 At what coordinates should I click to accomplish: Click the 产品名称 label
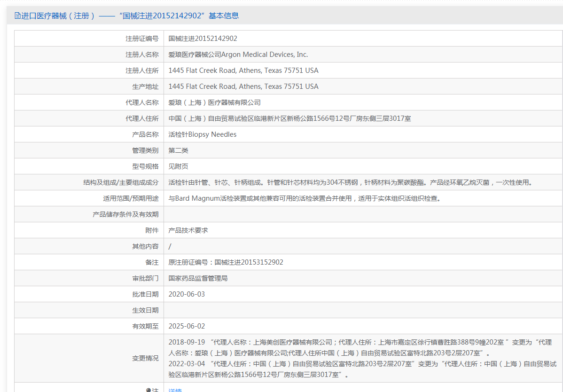point(145,134)
